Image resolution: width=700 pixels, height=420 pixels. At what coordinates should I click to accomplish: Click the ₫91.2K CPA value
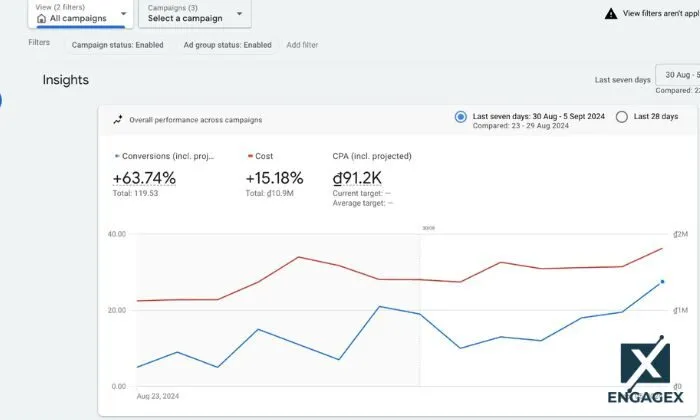[357, 178]
